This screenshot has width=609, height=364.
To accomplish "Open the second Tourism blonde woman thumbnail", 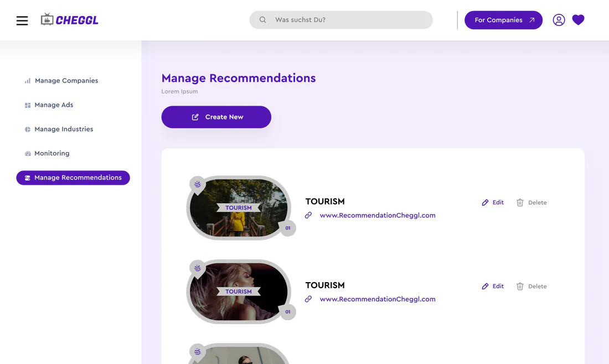I will 239,292.
